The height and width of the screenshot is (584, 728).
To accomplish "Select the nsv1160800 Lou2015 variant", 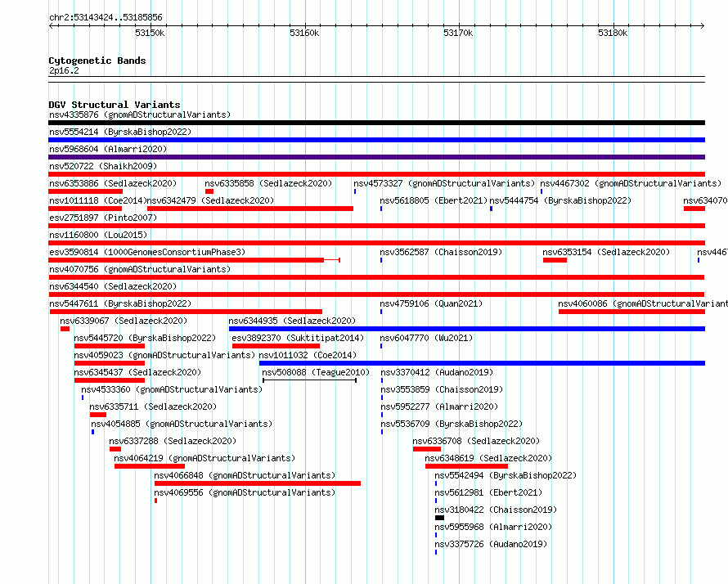I will click(x=98, y=235).
